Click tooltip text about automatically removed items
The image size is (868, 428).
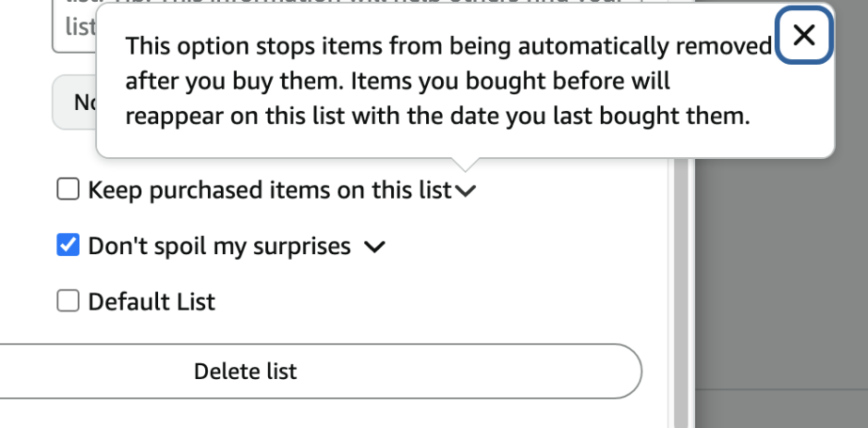click(x=449, y=46)
